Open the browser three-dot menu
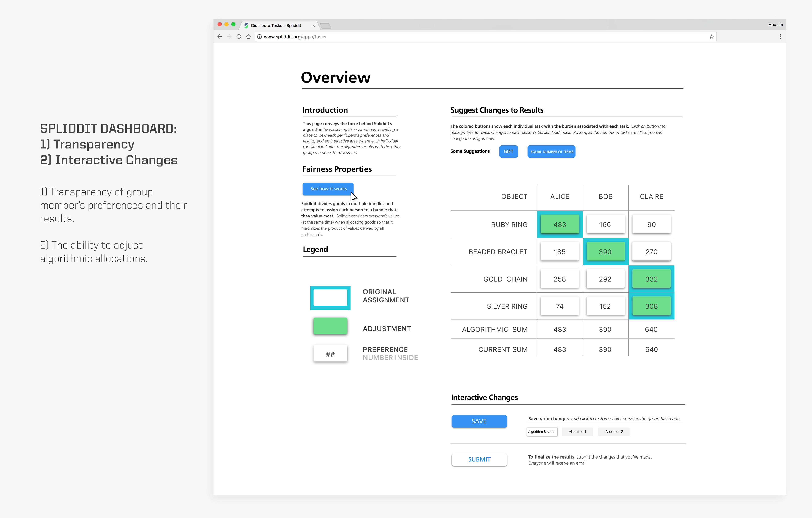This screenshot has width=812, height=518. [780, 37]
